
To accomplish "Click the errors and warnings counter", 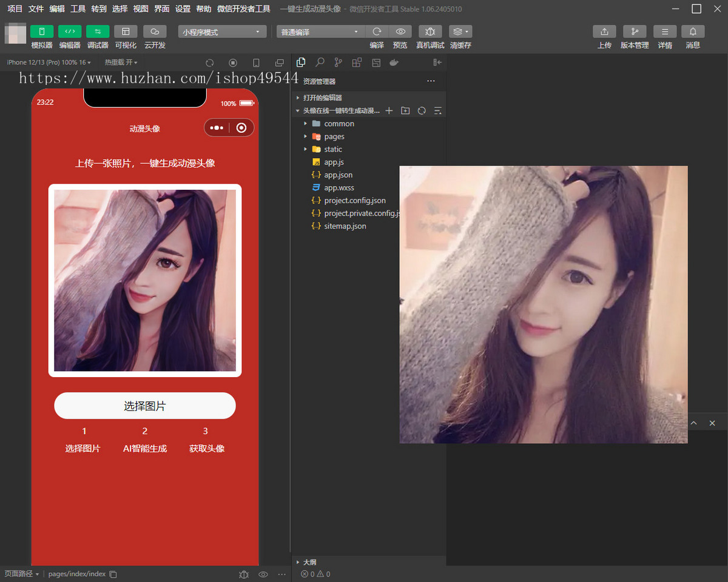I will tap(315, 574).
